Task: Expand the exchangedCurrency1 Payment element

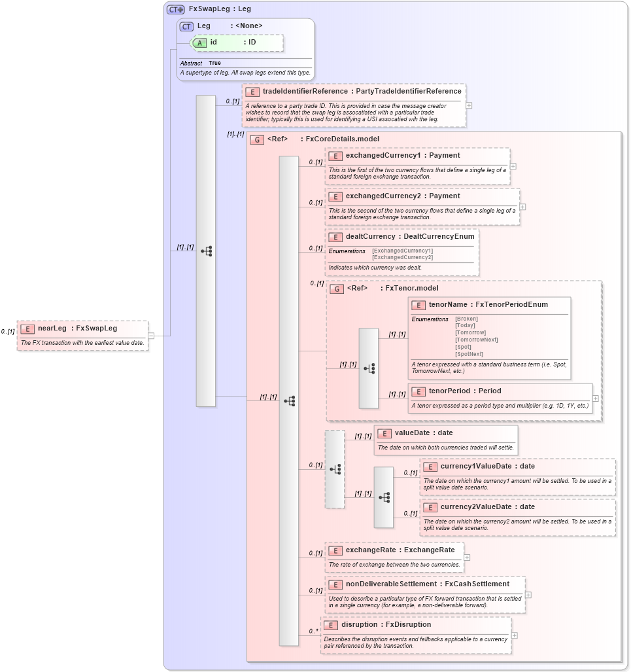Action: tap(513, 166)
